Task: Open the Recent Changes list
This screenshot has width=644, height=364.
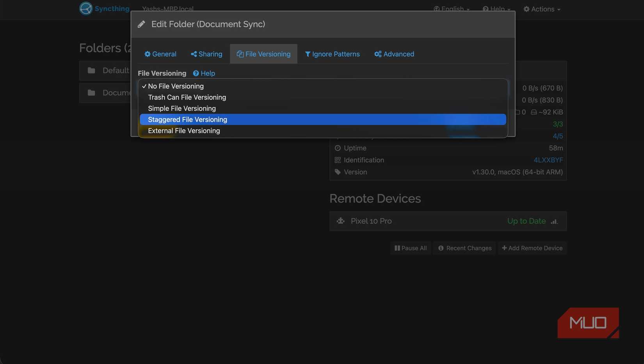Action: 464,248
